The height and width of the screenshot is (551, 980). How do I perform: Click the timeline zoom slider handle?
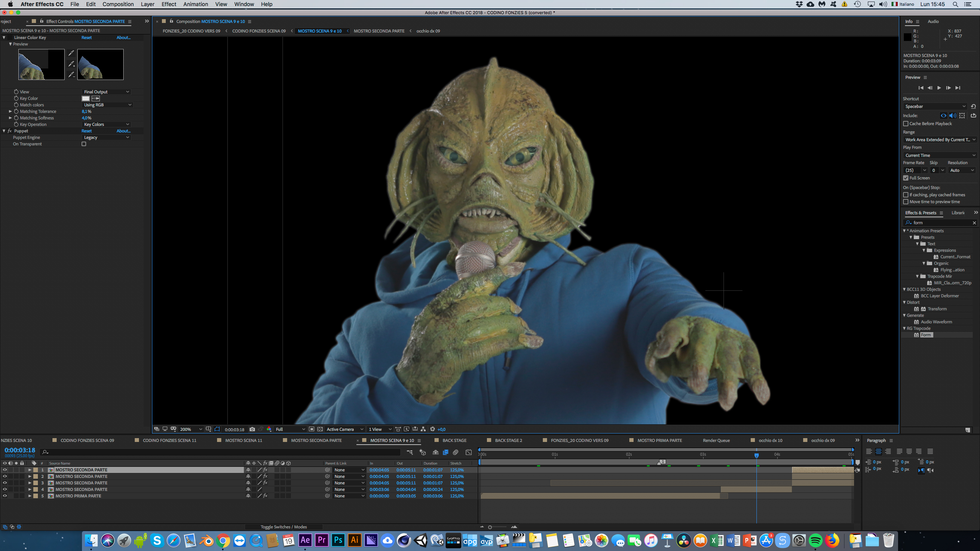point(490,527)
